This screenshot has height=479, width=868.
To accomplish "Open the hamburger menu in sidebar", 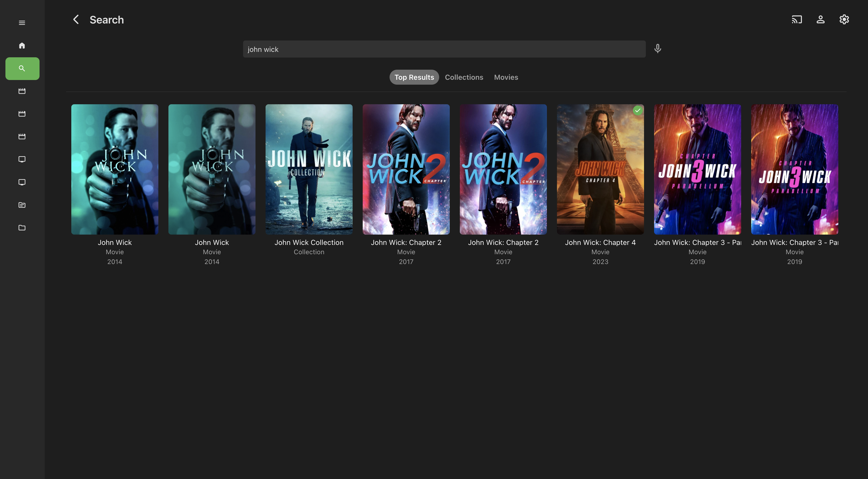I will click(x=22, y=23).
